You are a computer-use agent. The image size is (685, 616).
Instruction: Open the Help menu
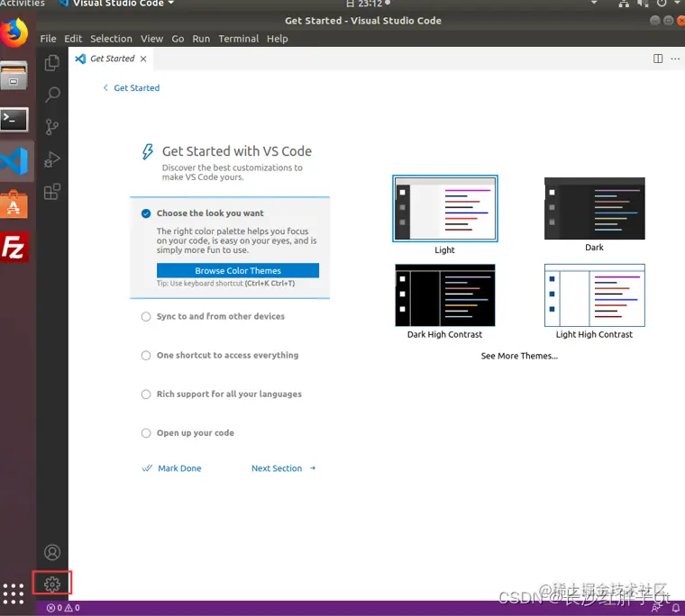click(277, 39)
